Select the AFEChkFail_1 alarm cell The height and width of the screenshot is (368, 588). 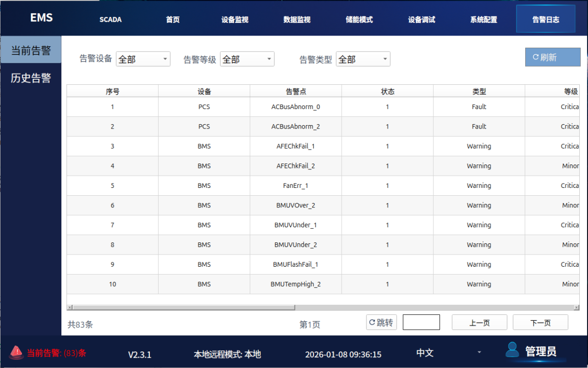click(296, 146)
